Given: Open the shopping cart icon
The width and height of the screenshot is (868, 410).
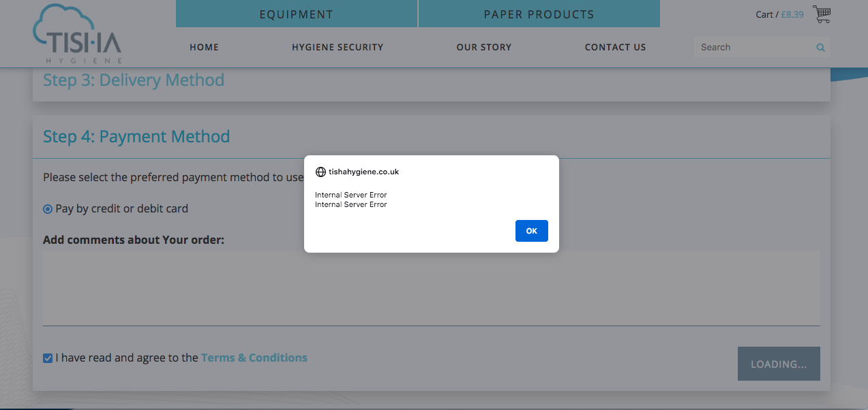Looking at the screenshot, I should coord(822,14).
